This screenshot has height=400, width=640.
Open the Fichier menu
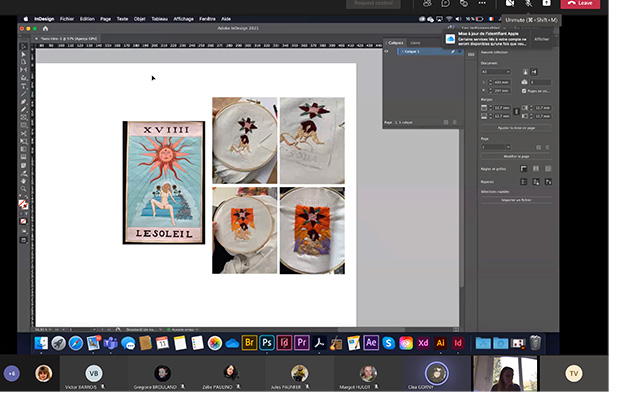tap(67, 19)
